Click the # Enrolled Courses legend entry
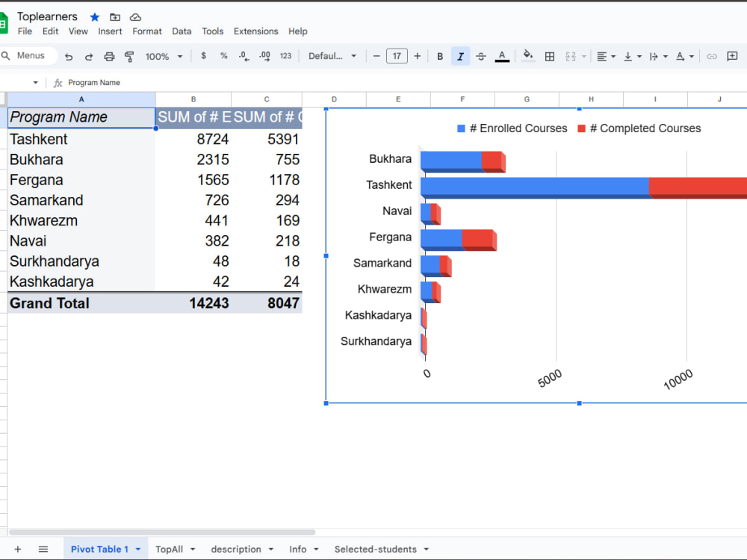747x560 pixels. (512, 128)
